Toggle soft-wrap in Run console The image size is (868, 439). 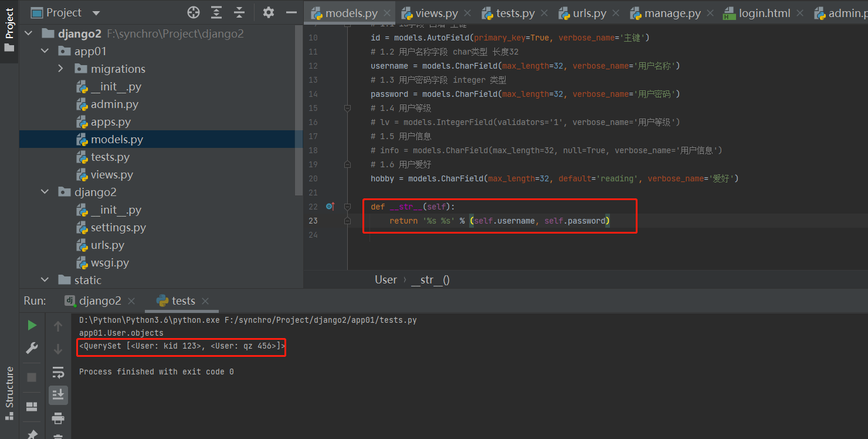57,372
